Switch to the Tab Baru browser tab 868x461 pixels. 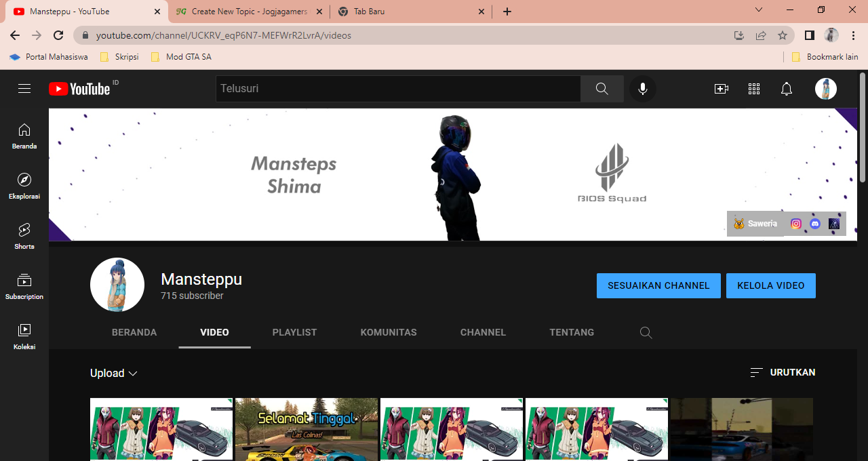click(x=412, y=12)
